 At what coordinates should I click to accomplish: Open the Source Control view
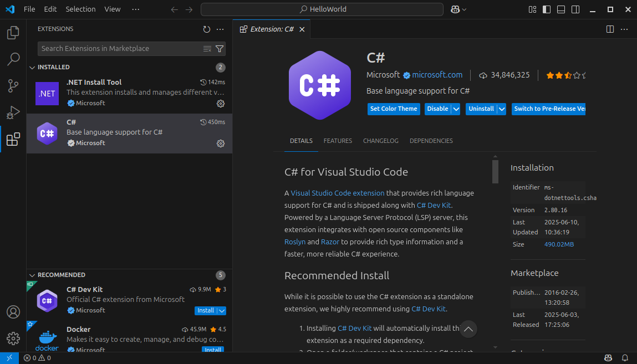click(13, 86)
